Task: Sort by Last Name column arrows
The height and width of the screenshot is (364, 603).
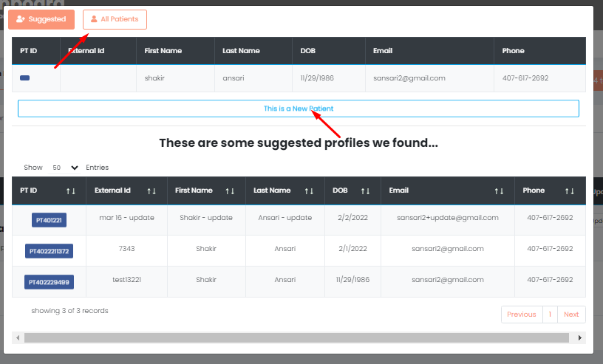Action: coord(310,191)
